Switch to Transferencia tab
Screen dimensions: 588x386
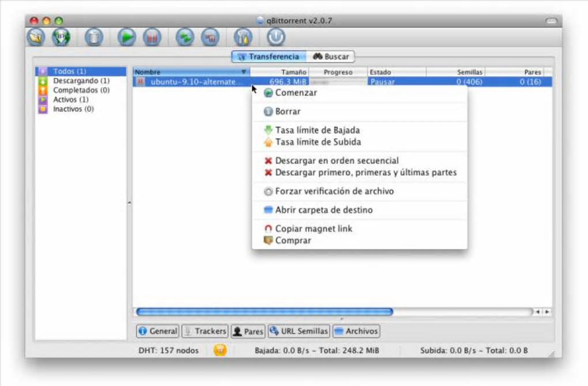point(269,56)
